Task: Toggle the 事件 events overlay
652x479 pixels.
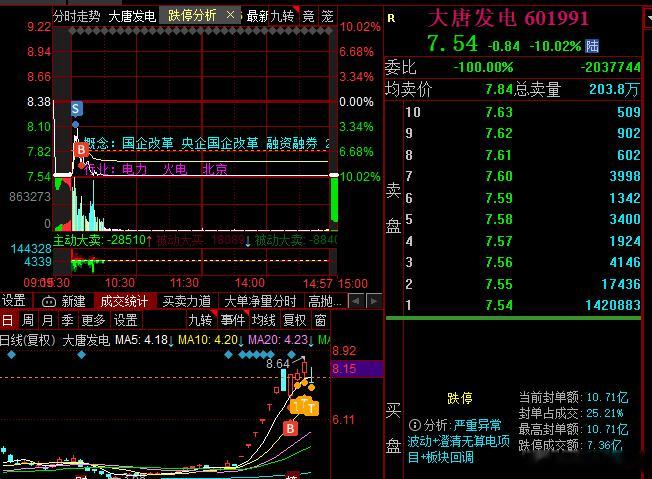Action: [233, 320]
